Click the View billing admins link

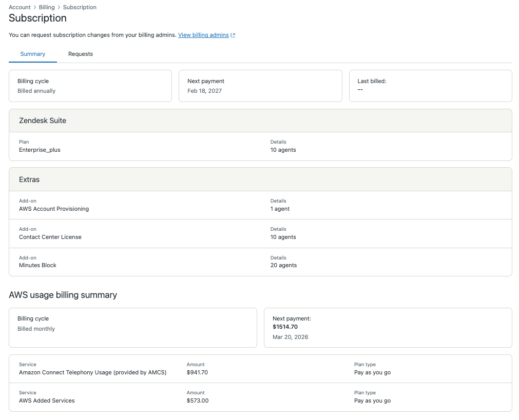pos(203,35)
